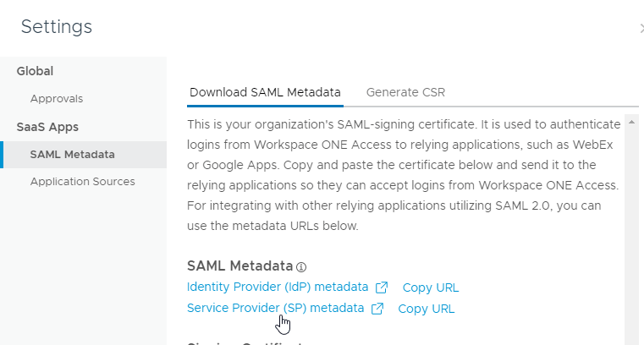This screenshot has height=345, width=644.
Task: Switch to the Generate CSR tab
Action: coord(405,92)
